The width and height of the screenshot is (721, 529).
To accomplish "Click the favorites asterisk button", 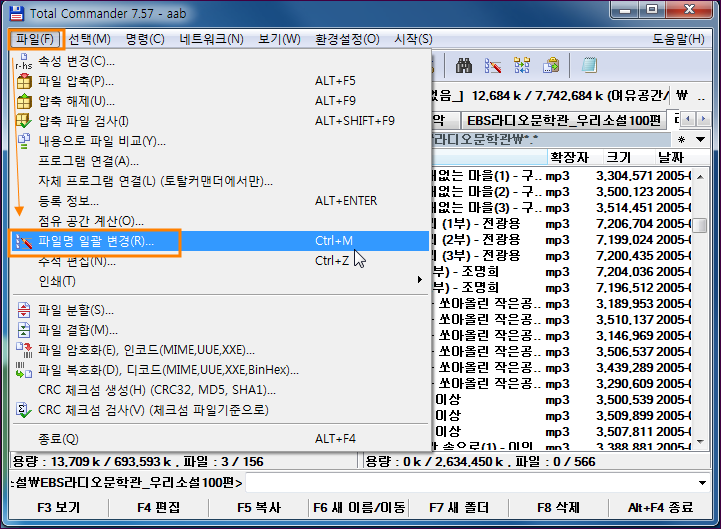I will click(x=681, y=139).
